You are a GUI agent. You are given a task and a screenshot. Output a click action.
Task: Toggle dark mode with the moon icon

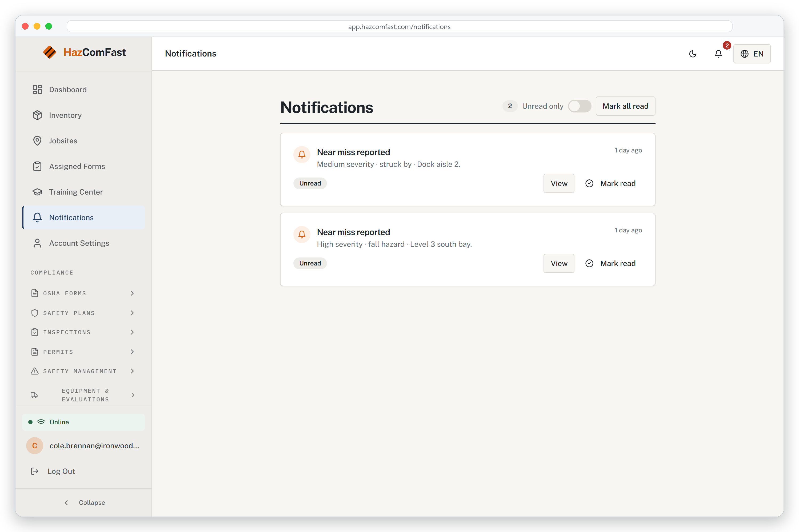693,54
